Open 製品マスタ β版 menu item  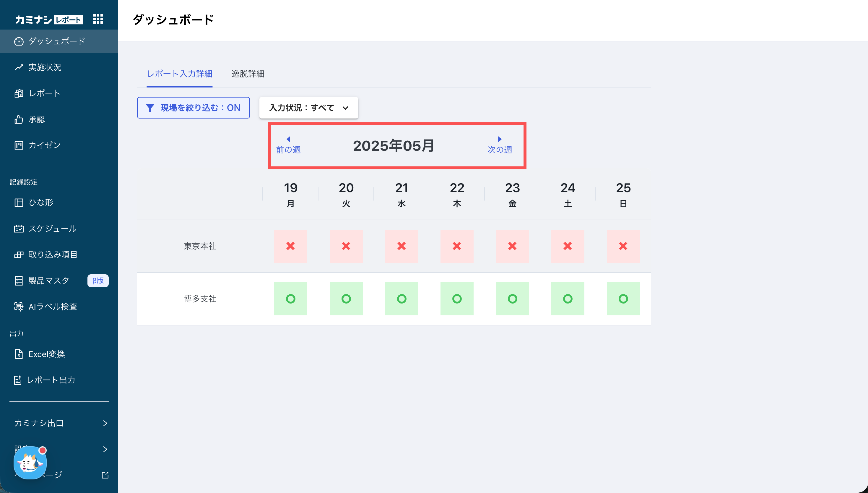pyautogui.click(x=49, y=280)
